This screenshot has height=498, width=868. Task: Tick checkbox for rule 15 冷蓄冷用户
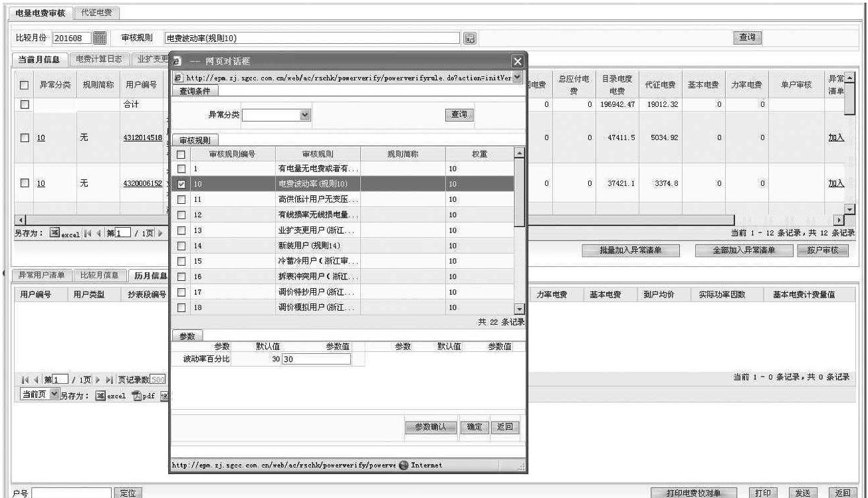click(181, 261)
